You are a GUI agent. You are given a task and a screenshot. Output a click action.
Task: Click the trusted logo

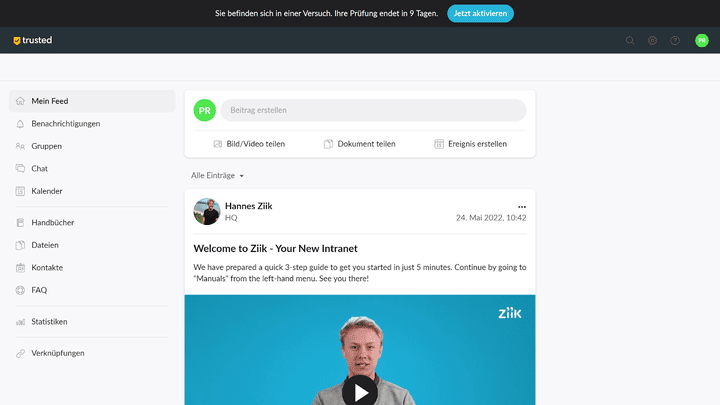tap(33, 40)
